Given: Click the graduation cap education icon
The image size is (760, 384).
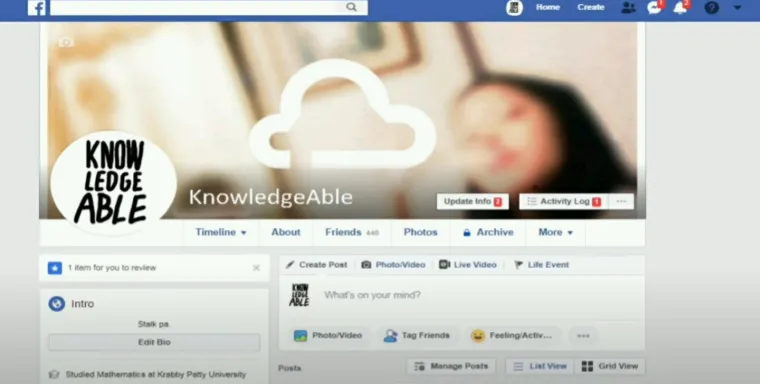Looking at the screenshot, I should click(x=54, y=375).
